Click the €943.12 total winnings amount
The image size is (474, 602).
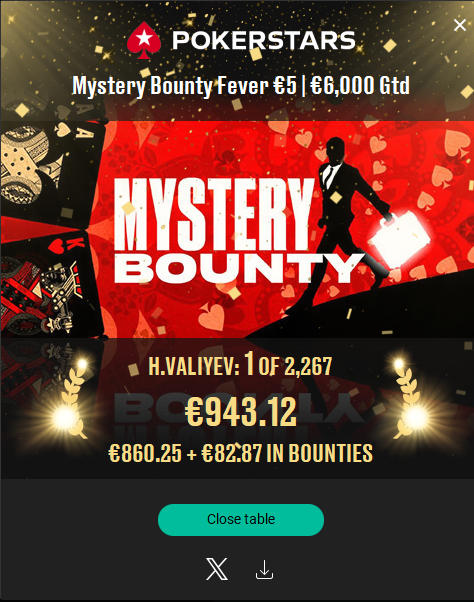pyautogui.click(x=241, y=412)
